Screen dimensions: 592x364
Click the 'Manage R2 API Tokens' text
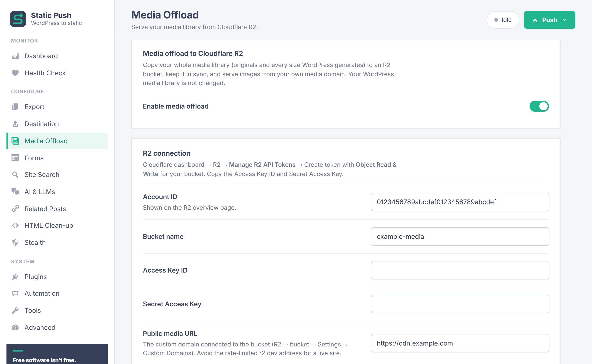262,165
